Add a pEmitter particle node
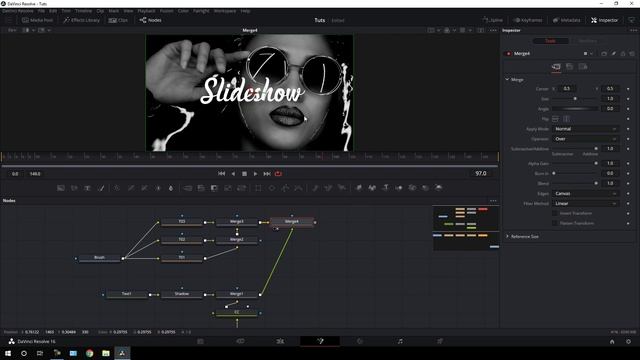Screen dimensions: 640x360 [315, 188]
